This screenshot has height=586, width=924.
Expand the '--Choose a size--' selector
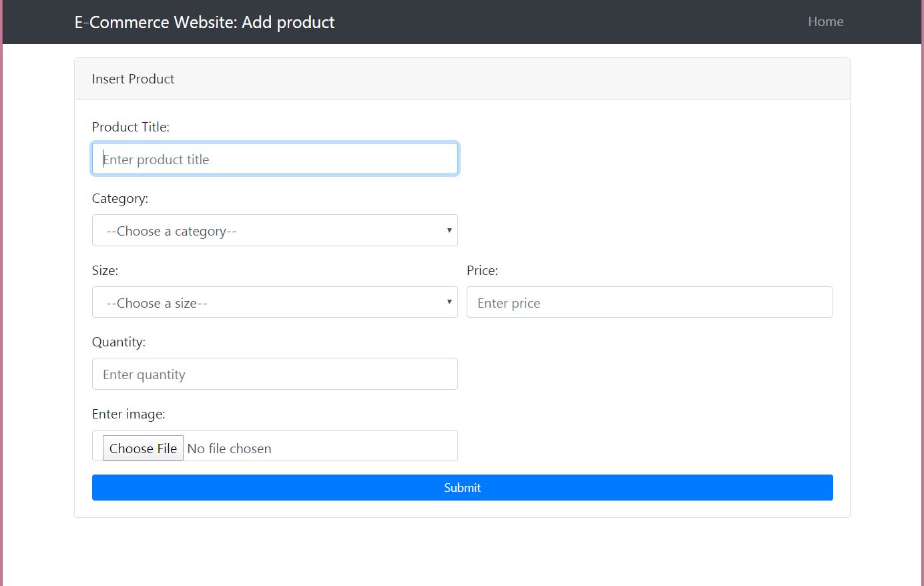pos(275,302)
